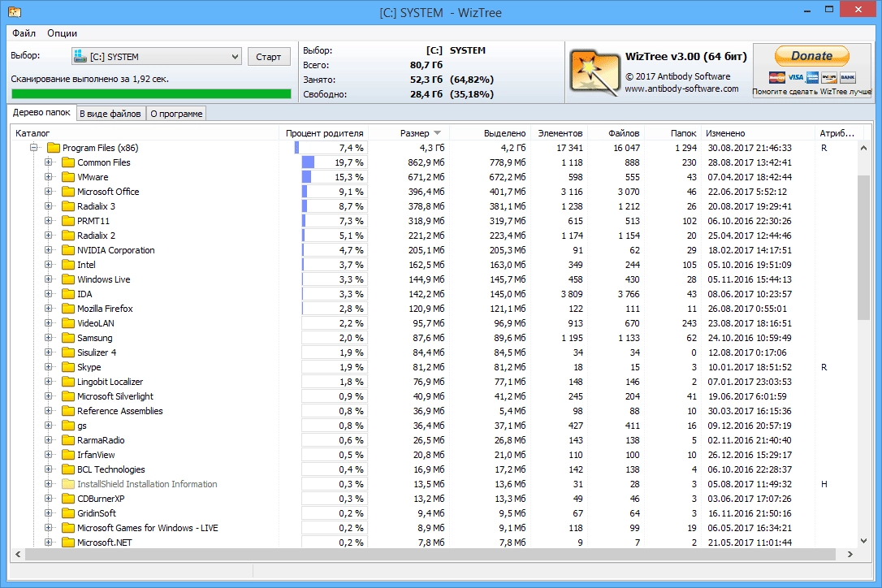Expand the Lingobit Localizer folder node
Viewport: 882px width, 588px height.
tap(49, 382)
